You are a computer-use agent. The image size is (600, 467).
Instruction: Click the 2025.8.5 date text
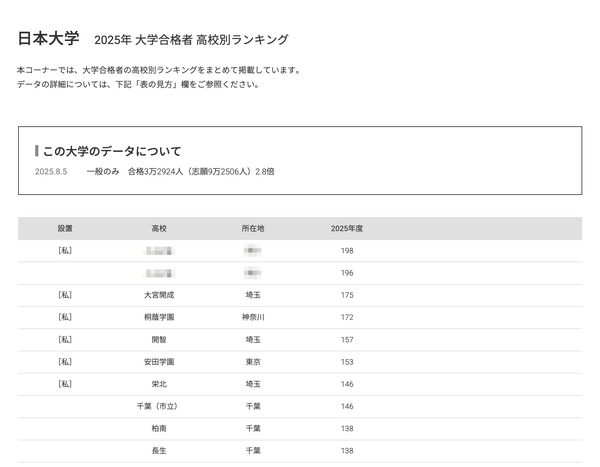[50, 172]
